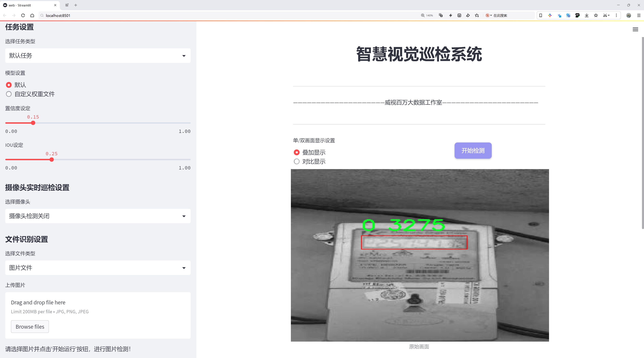Open the mobile device emulation extension icon

tap(541, 15)
